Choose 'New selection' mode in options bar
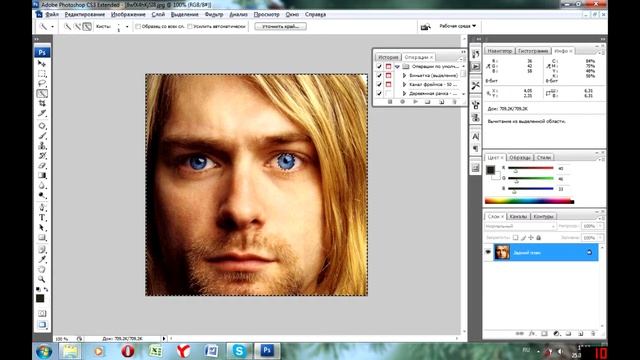This screenshot has width=640, height=360. (x=67, y=27)
